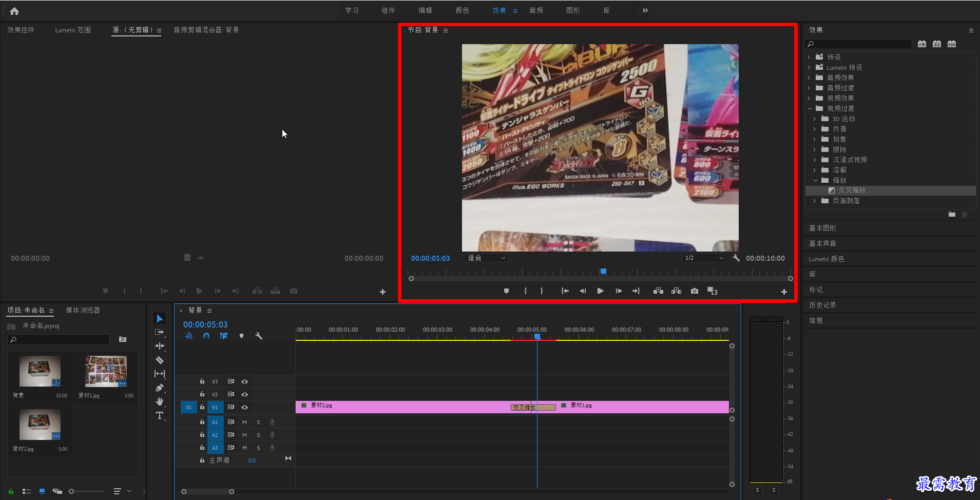Click the program monitor playhead marker
The height and width of the screenshot is (500, 980).
pos(603,271)
